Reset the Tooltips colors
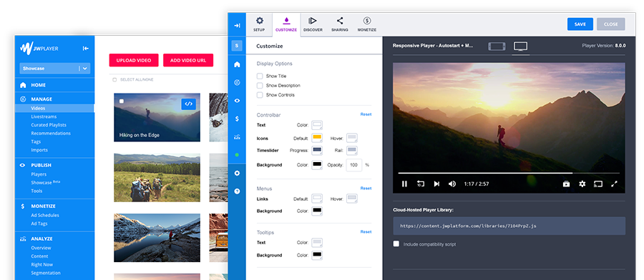Screen dimensions: 644x280 (366, 231)
